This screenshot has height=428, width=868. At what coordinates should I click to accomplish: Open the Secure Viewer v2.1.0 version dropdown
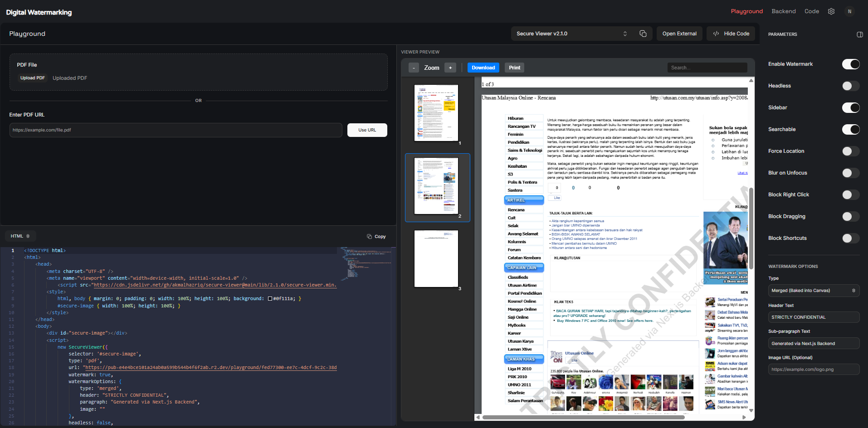[x=572, y=34]
